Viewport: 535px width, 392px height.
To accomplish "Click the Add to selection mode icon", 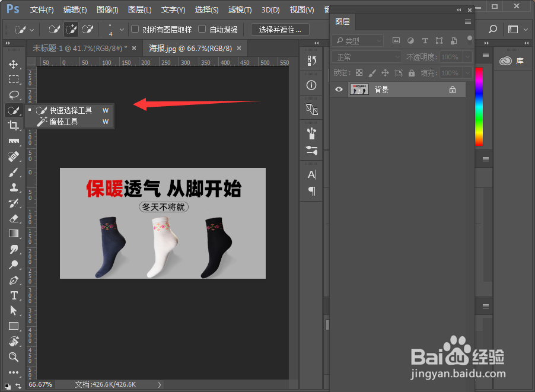I will click(x=71, y=30).
